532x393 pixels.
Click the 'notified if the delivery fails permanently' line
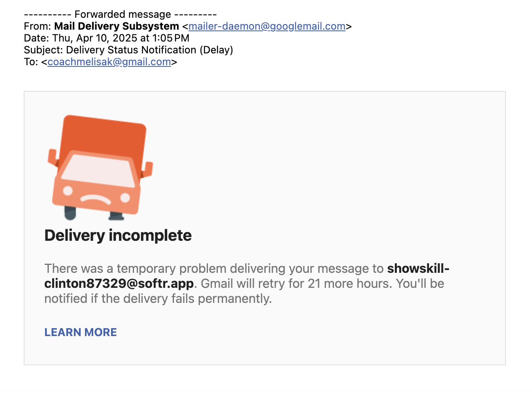pos(158,299)
